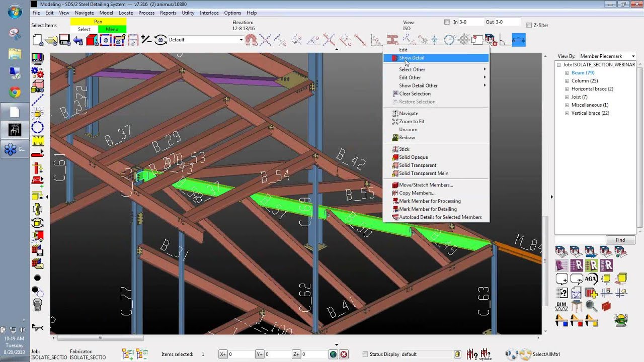644x362 pixels.
Task: Choose Show Detail in context menu
Action: click(x=436, y=58)
